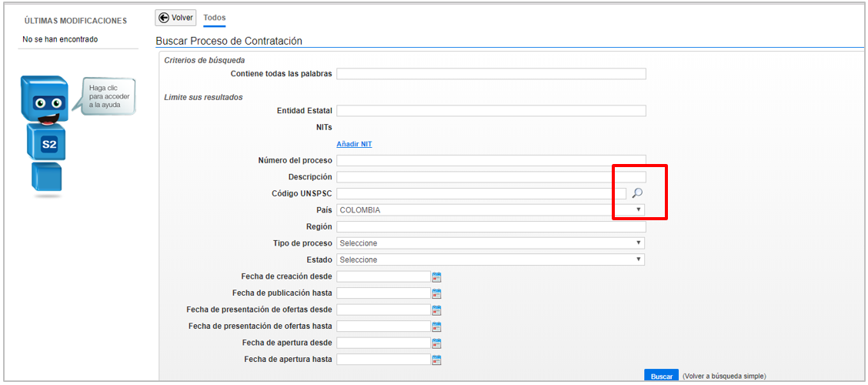Open the Estado dropdown
Viewport: 868px width, 385px height.
point(490,259)
